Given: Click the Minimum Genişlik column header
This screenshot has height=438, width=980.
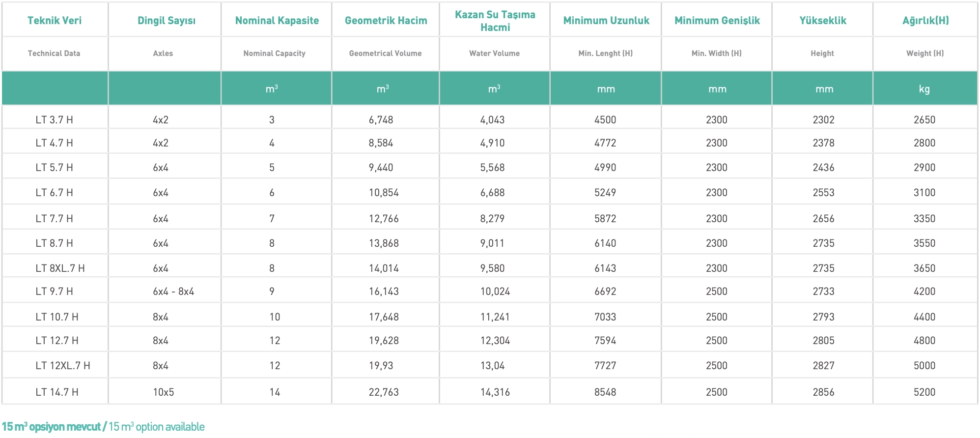Looking at the screenshot, I should coord(717,21).
